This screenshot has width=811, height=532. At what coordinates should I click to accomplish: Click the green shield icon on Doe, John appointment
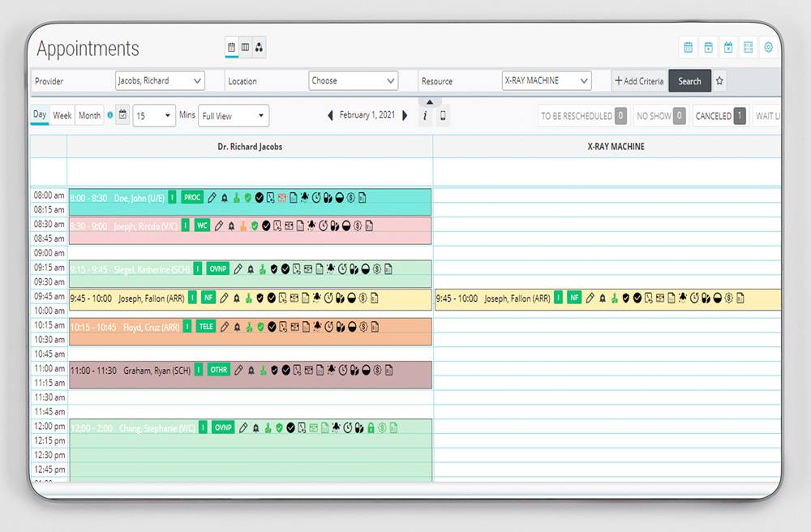point(247,198)
